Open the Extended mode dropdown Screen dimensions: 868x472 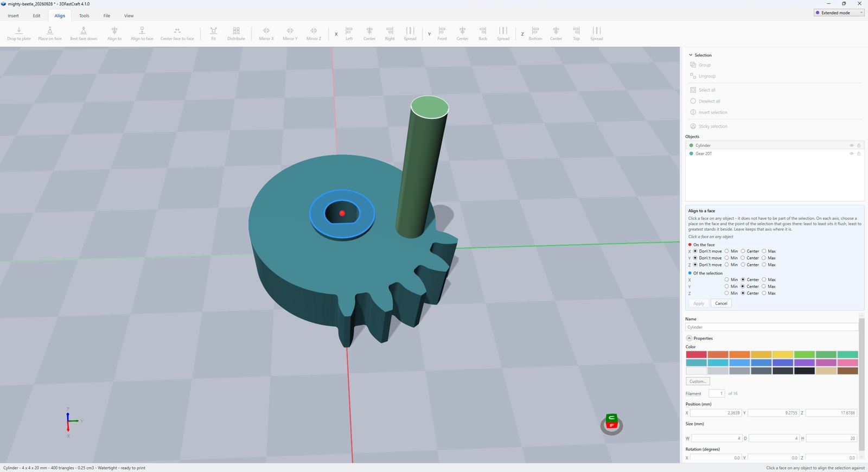[x=839, y=12]
